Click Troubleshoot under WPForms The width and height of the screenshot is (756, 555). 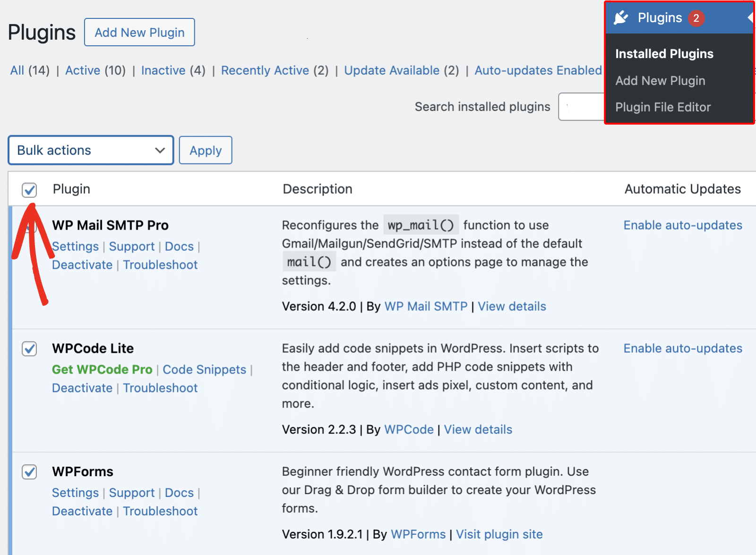pyautogui.click(x=160, y=512)
